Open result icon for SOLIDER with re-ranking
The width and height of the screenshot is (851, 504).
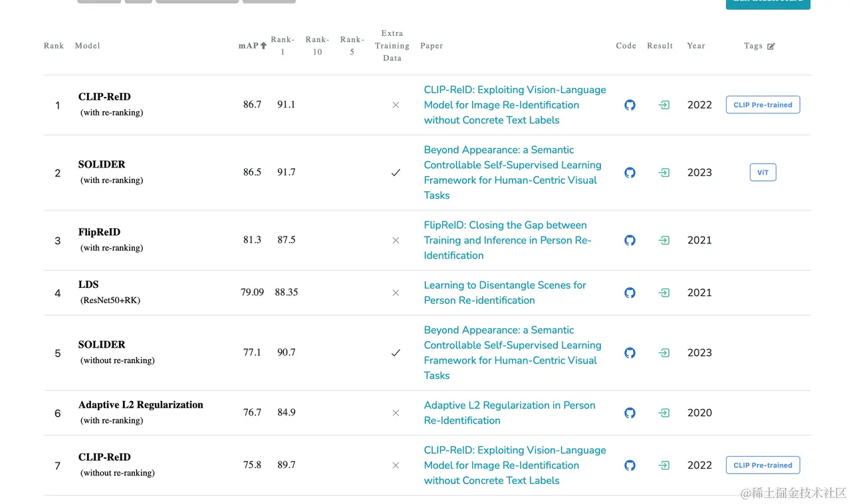664,173
